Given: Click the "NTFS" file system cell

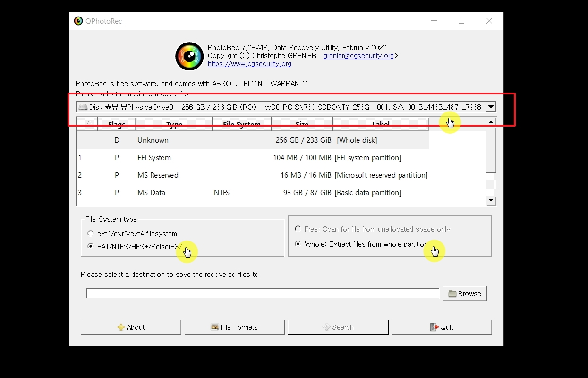Looking at the screenshot, I should [x=222, y=192].
